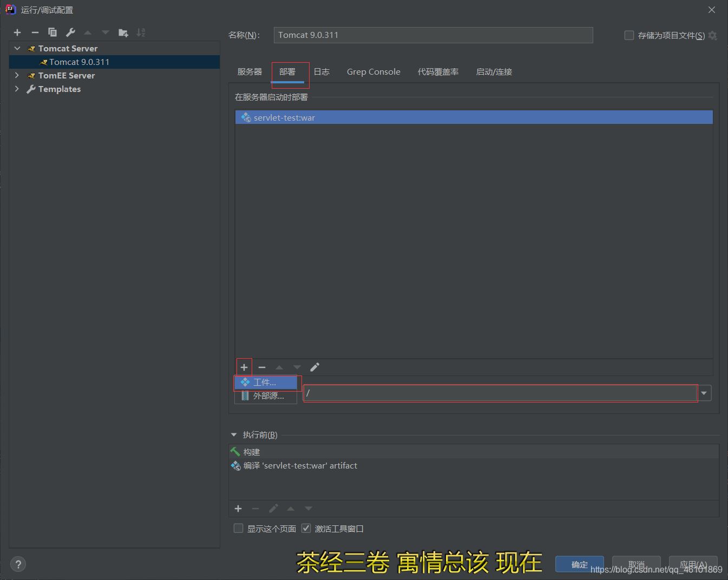Viewport: 728px width, 580px height.
Task: Select the 编译 'servlet-test:war' artifact row
Action: click(474, 465)
